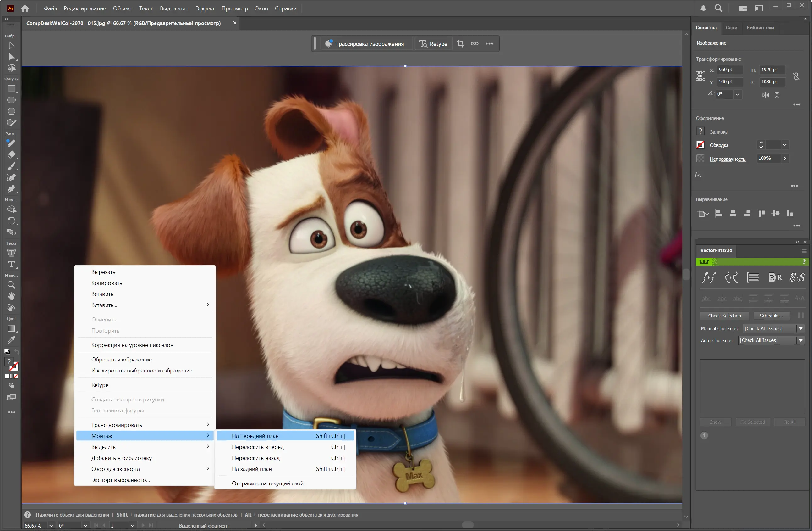Click the Обводка stroke color swatch
The height and width of the screenshot is (531, 812).
coord(700,145)
